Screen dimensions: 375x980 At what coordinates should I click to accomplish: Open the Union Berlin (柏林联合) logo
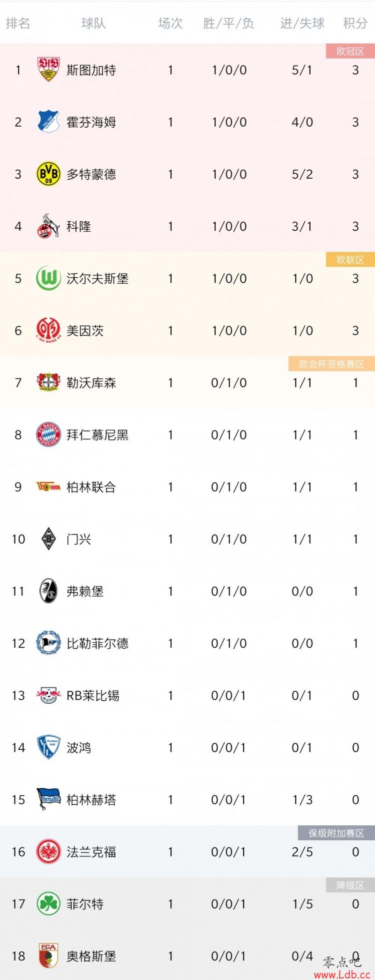click(x=48, y=486)
